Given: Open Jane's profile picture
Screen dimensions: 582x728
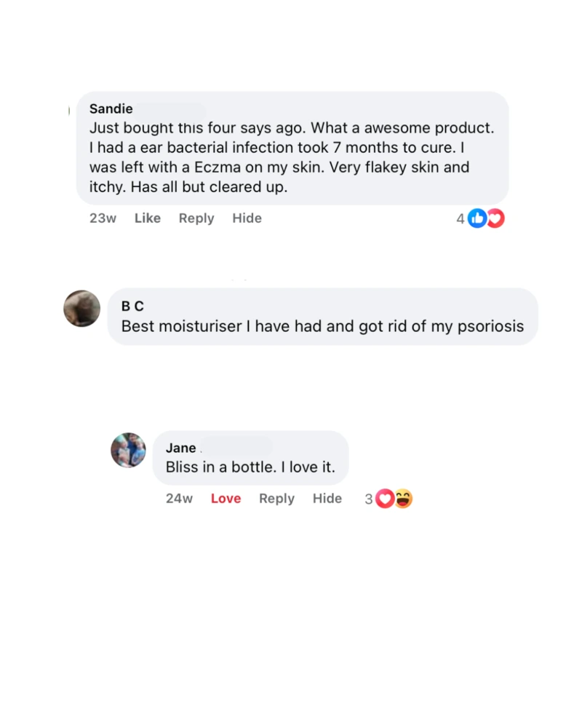Looking at the screenshot, I should click(128, 450).
